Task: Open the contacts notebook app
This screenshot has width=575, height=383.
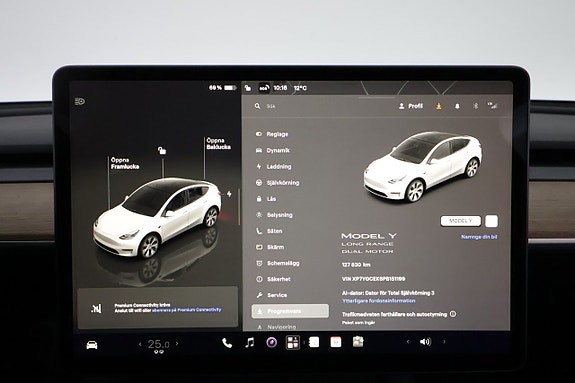Action: pos(314,342)
